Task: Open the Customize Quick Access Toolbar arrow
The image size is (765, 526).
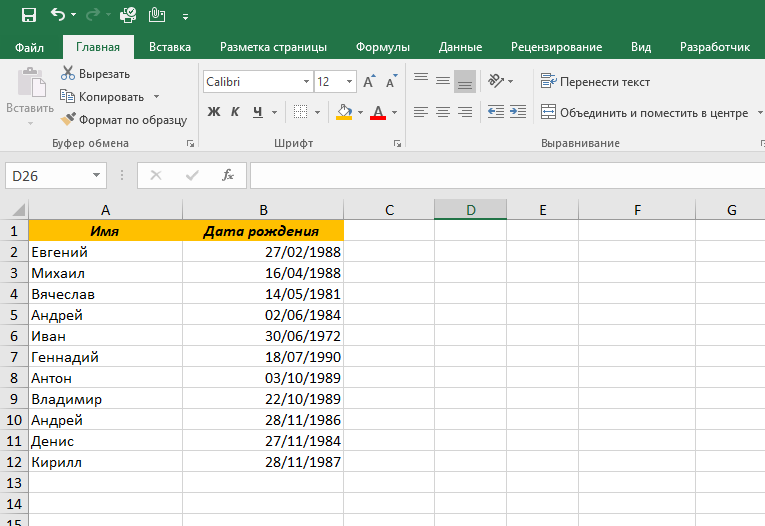Action: pos(185,17)
